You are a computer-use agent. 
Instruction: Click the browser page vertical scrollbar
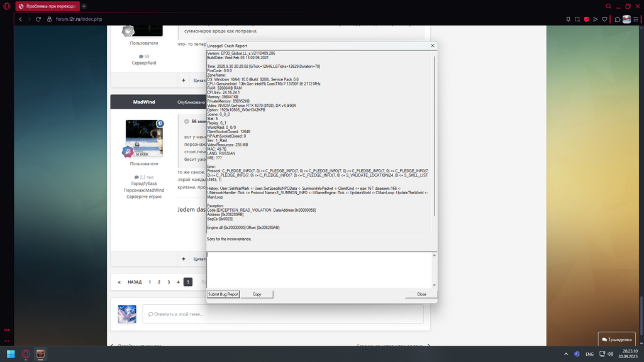click(x=641, y=316)
